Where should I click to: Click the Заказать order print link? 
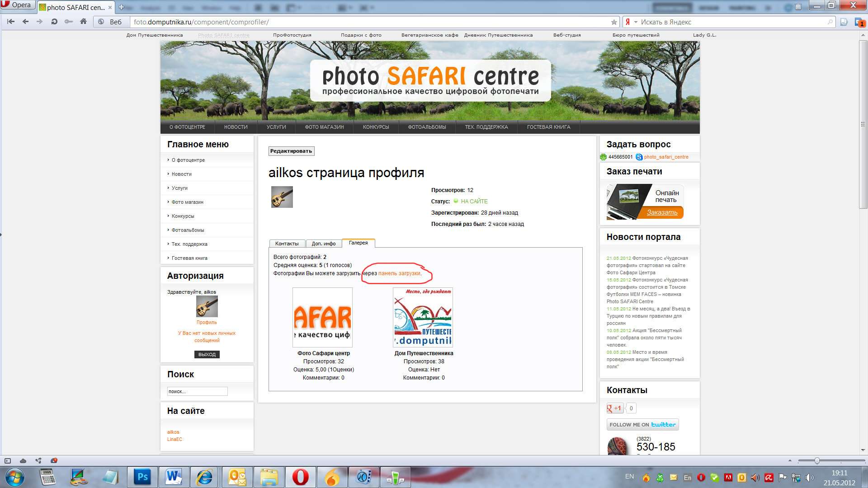(662, 212)
